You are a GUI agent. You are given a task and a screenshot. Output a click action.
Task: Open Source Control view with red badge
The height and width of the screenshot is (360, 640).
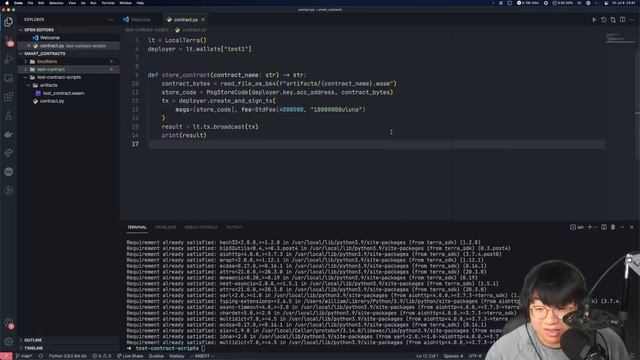[x=9, y=41]
